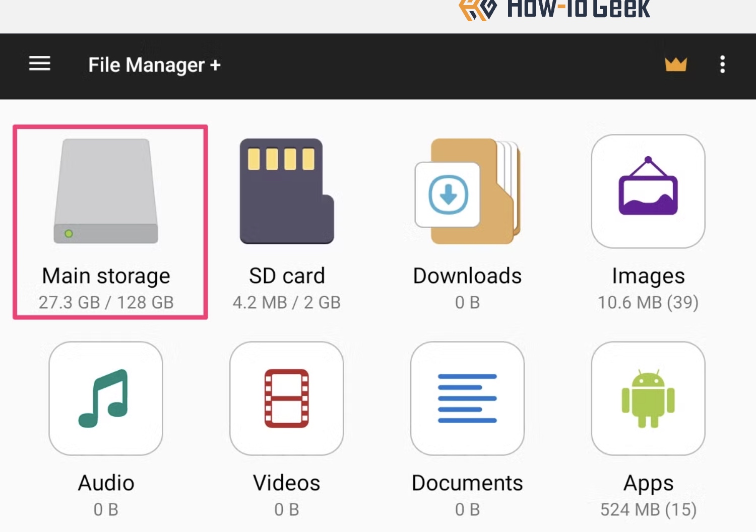Image resolution: width=756 pixels, height=532 pixels.
Task: Open the Documents lines icon
Action: pyautogui.click(x=467, y=398)
